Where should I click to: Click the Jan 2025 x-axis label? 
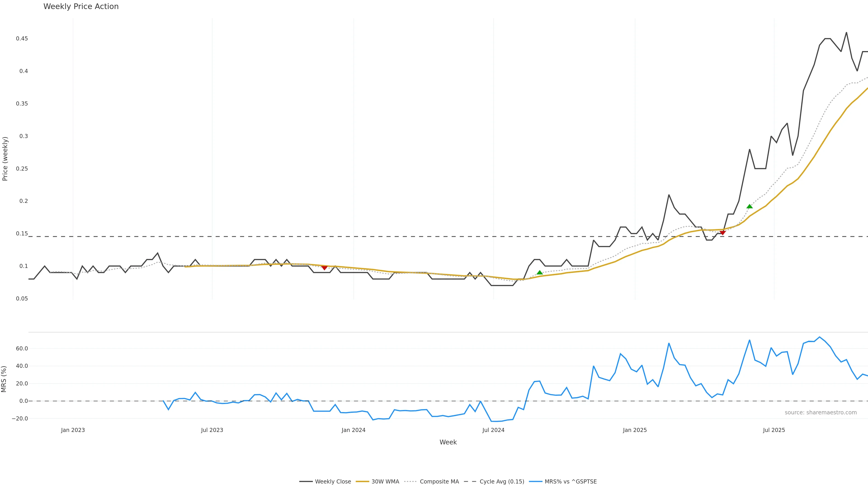tap(635, 430)
